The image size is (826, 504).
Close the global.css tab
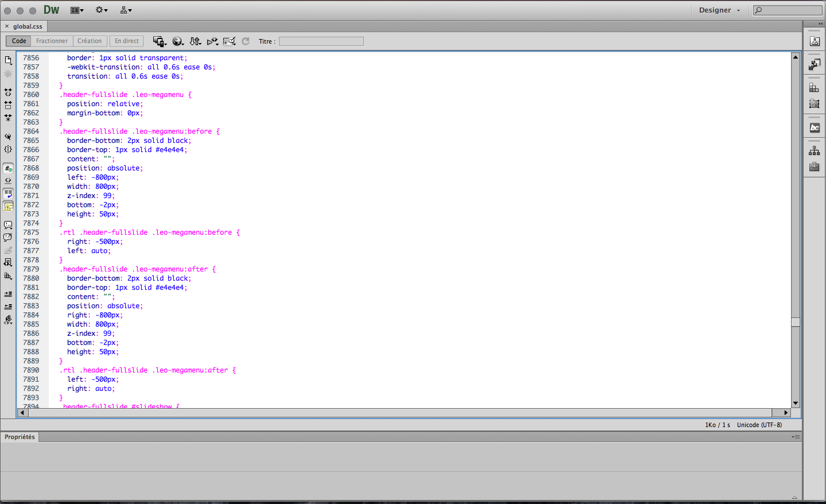7,26
